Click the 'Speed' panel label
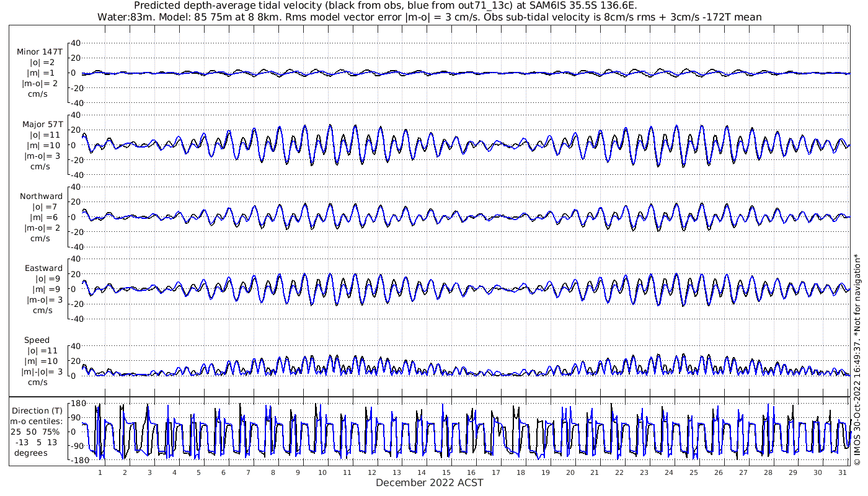 pyautogui.click(x=37, y=340)
